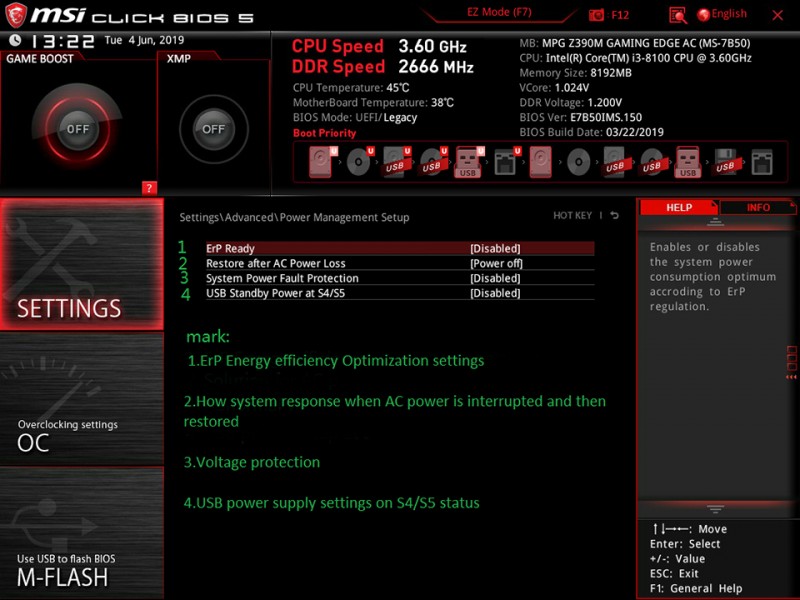Click the Memory Size 8192MB text
Viewport: 800px width, 600px height.
click(576, 73)
